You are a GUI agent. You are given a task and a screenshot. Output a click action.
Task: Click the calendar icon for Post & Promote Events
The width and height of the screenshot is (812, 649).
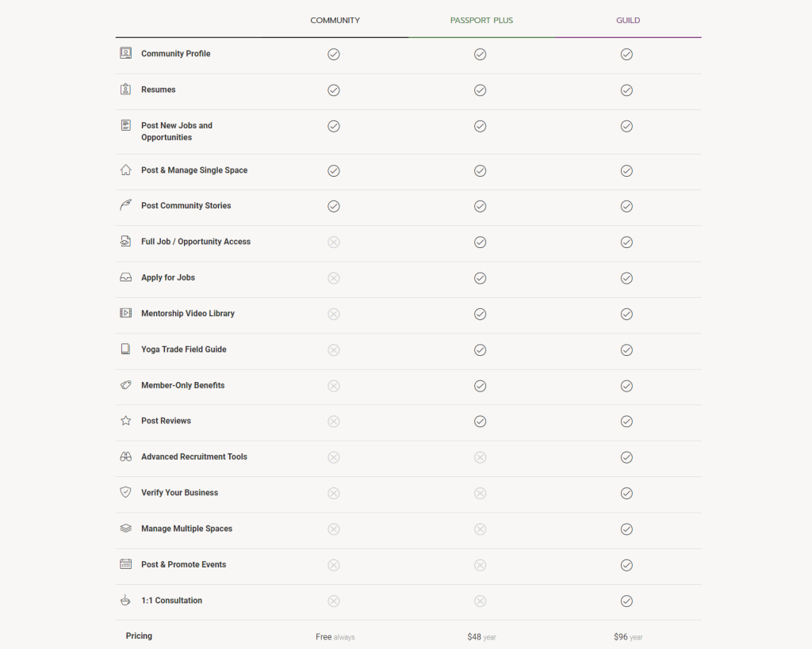tap(125, 564)
